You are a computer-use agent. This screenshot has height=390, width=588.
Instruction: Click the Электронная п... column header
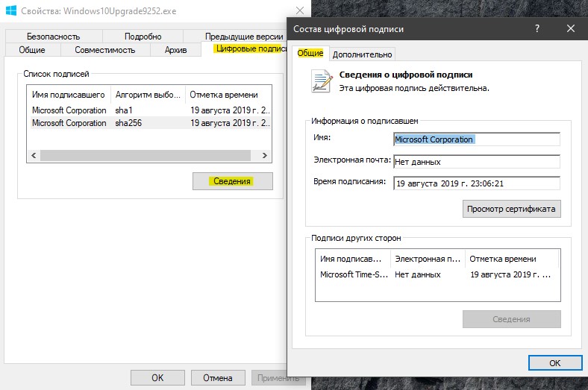tap(428, 259)
